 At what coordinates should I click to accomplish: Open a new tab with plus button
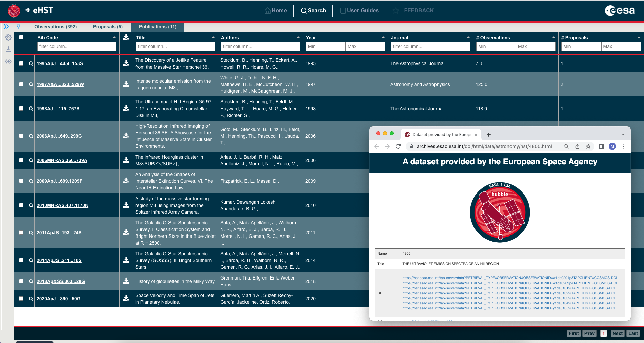[x=489, y=135]
